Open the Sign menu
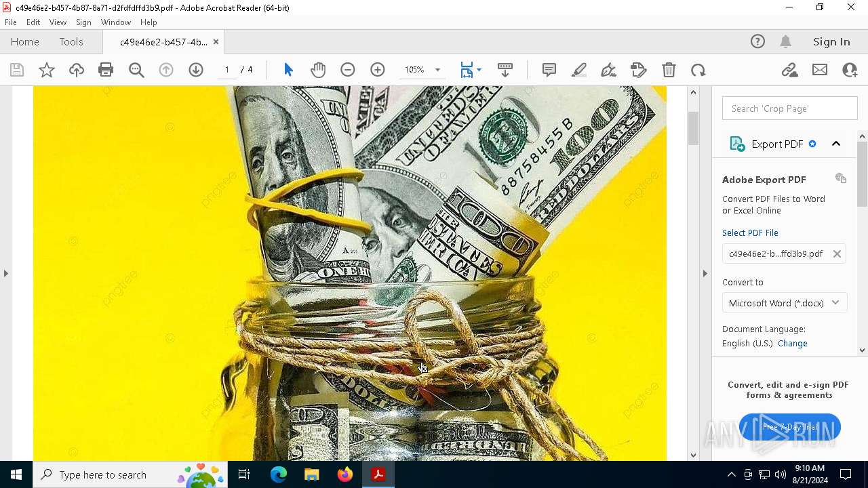Screen dimensions: 868x488 pyautogui.click(x=83, y=22)
